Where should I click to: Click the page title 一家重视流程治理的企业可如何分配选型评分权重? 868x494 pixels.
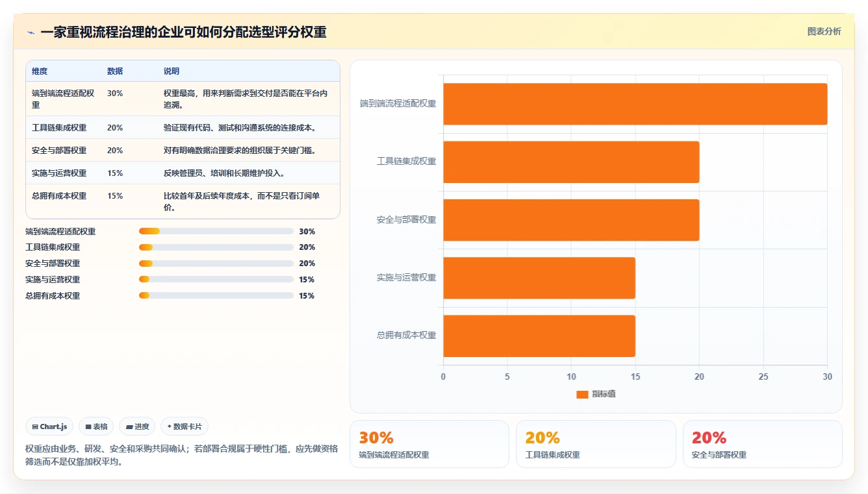coord(183,32)
